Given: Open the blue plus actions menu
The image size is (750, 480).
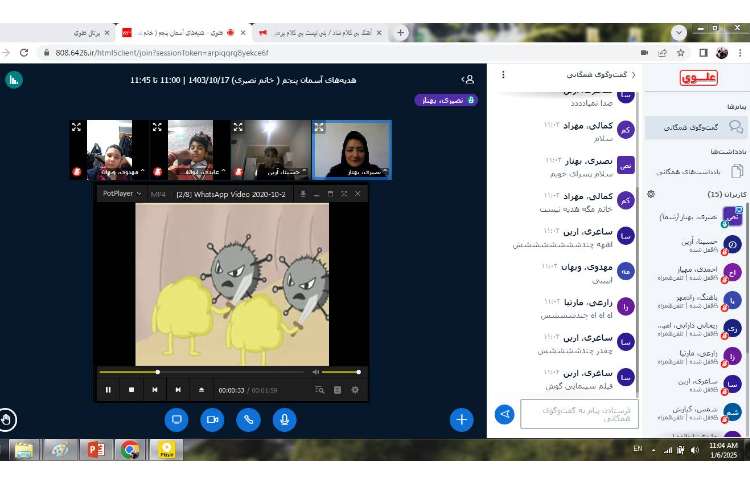Looking at the screenshot, I should [x=461, y=419].
